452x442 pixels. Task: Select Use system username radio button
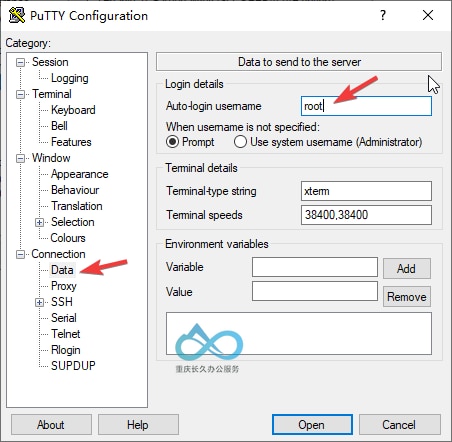coord(240,142)
